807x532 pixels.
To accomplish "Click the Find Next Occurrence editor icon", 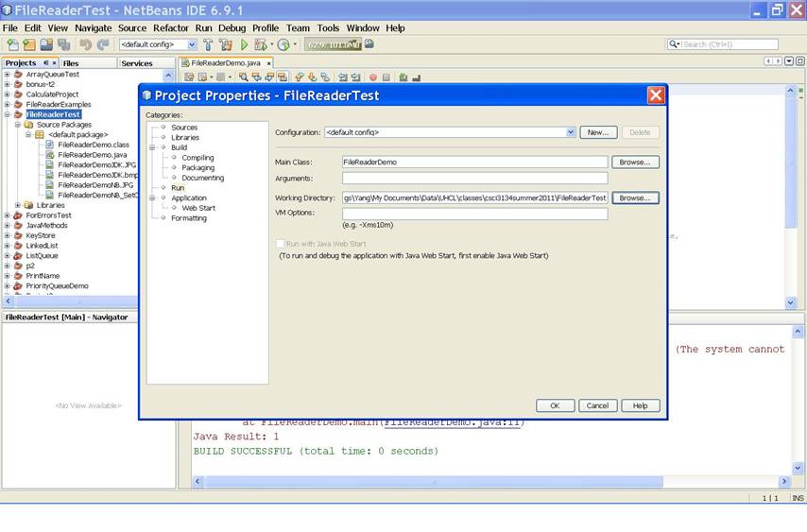I will (269, 77).
